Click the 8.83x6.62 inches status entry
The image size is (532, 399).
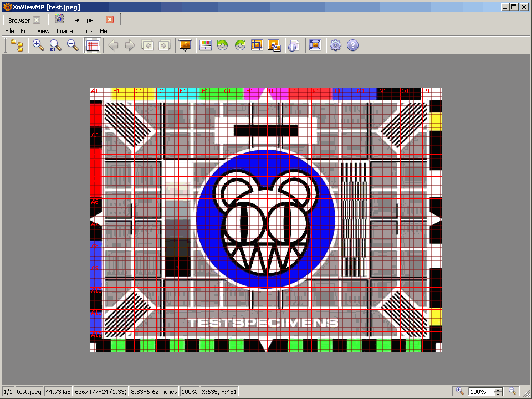point(154,392)
